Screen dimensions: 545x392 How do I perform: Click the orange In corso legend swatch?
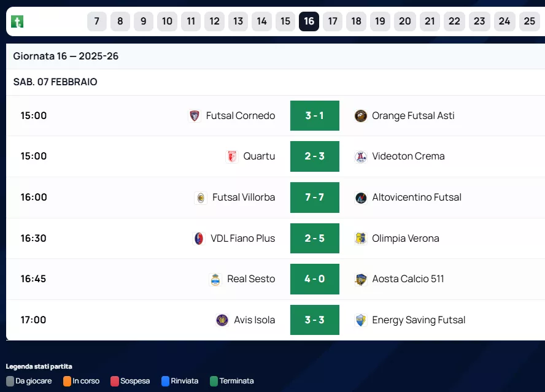tap(67, 381)
